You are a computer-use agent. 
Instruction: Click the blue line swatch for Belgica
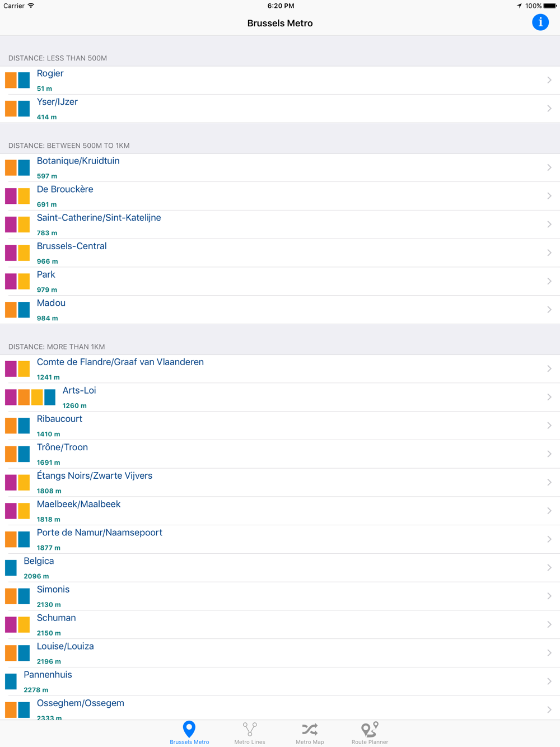[x=11, y=568]
